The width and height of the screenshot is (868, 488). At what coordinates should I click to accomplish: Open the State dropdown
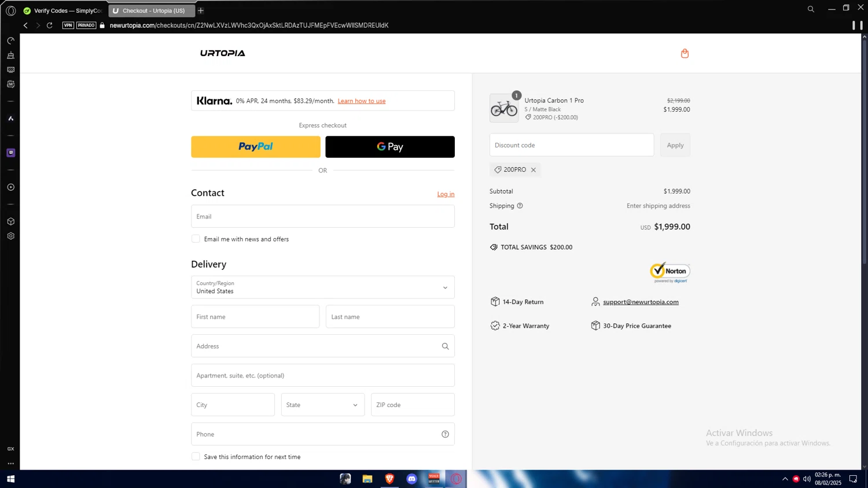(x=323, y=405)
